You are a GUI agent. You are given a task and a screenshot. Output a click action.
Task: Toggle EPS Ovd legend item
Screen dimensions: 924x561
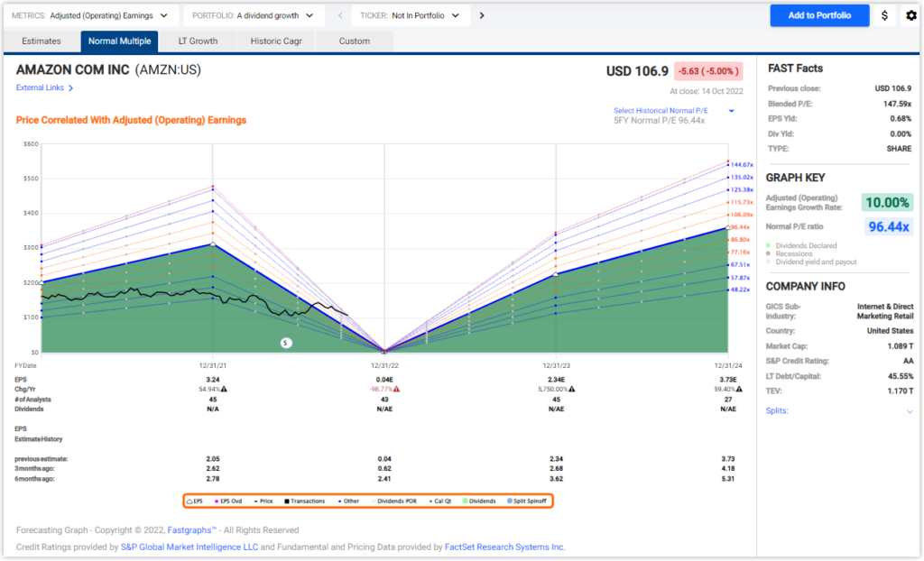click(228, 501)
